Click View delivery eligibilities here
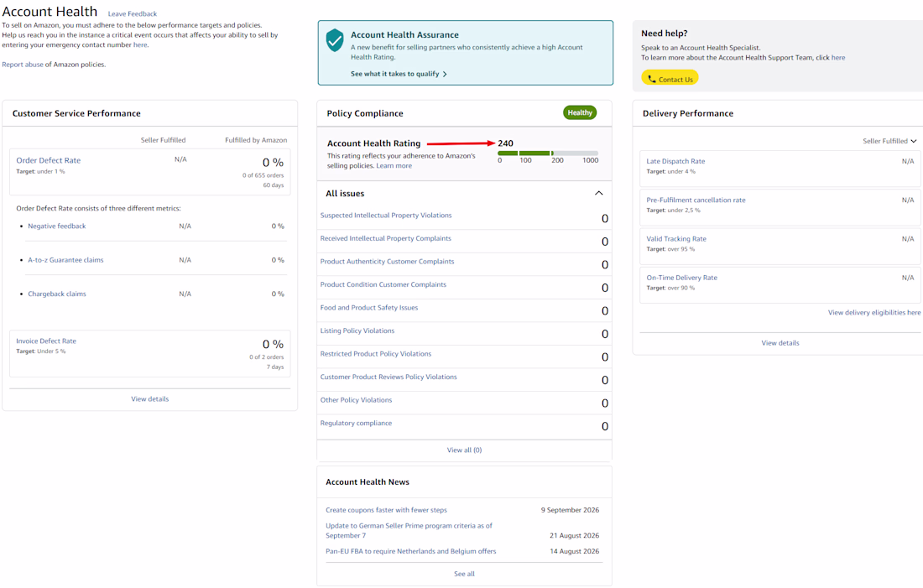The height and width of the screenshot is (588, 923). coord(874,313)
